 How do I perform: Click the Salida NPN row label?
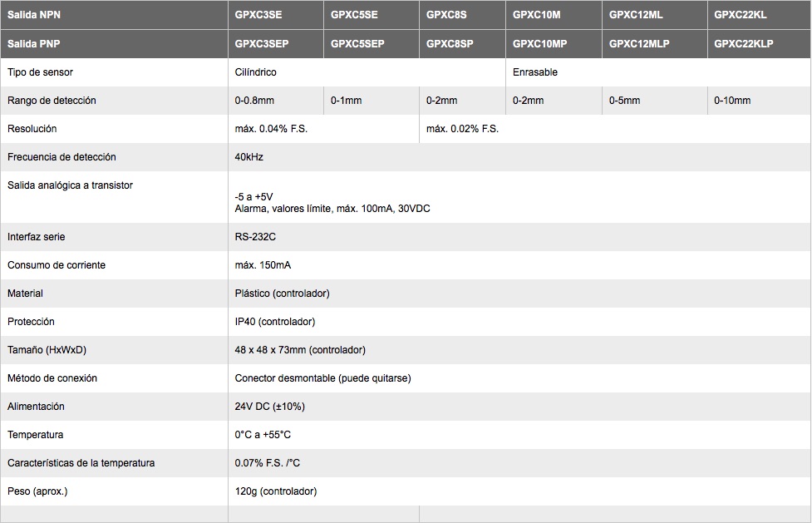114,14
